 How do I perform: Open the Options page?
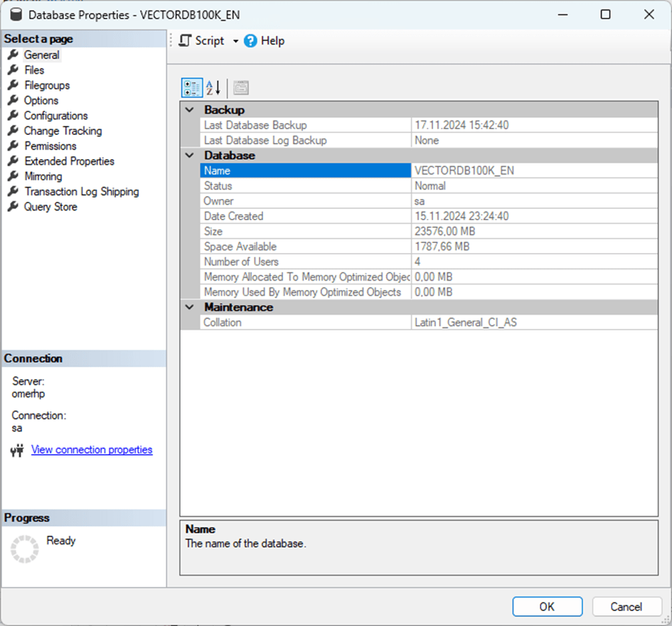[41, 101]
